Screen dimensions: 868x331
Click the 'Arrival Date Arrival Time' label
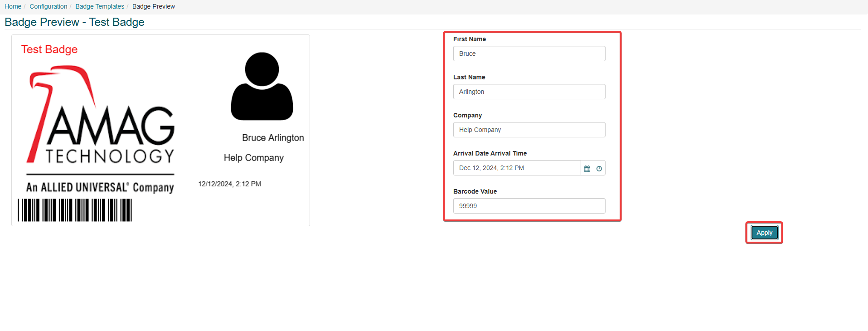tap(490, 153)
